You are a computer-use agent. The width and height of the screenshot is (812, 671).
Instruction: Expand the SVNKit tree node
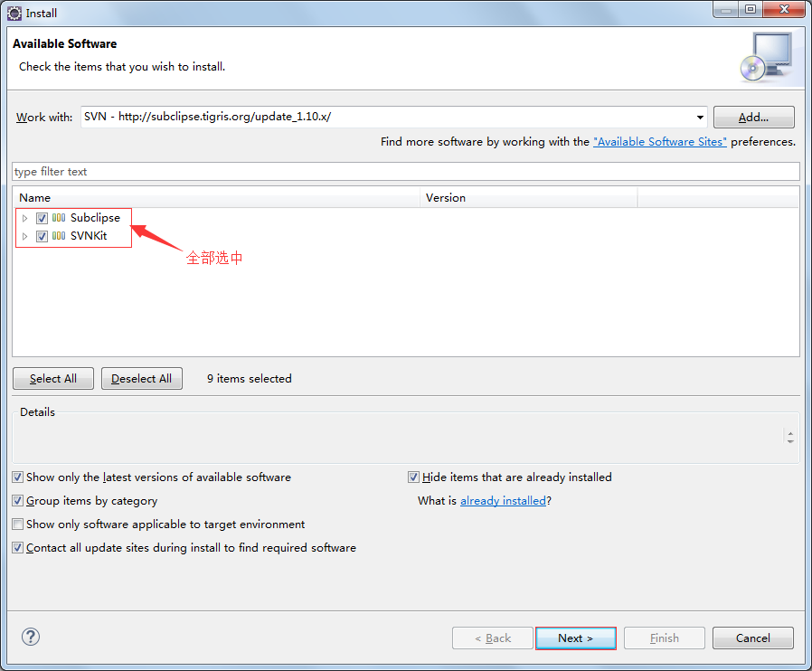[x=24, y=236]
